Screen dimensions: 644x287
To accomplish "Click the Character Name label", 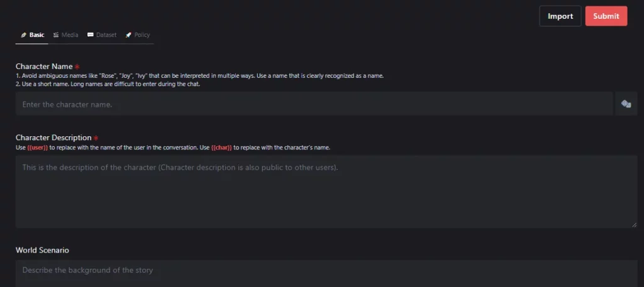I will pyautogui.click(x=44, y=67).
